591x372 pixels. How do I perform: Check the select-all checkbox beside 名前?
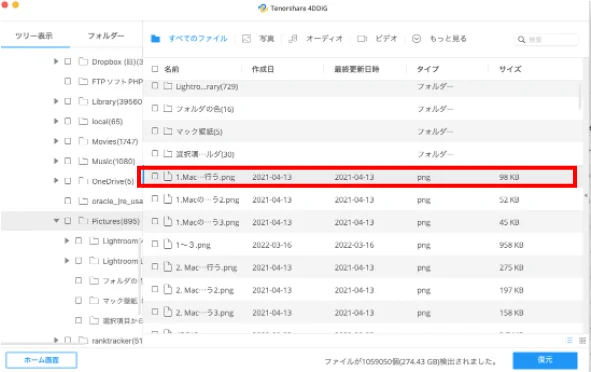pos(155,69)
